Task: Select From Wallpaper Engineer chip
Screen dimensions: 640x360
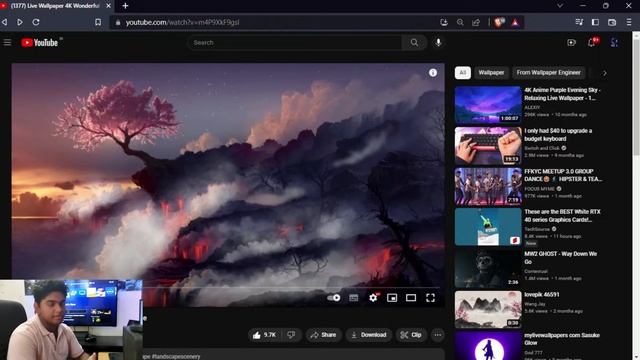Action: pyautogui.click(x=549, y=73)
